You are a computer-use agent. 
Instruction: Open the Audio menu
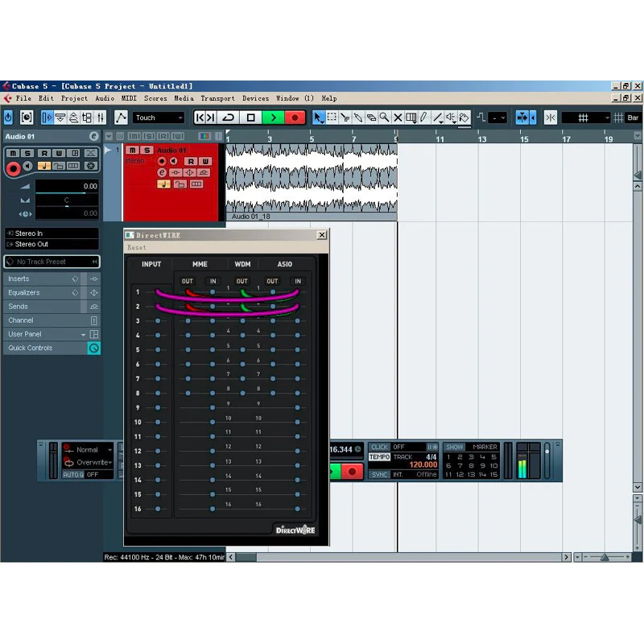105,98
